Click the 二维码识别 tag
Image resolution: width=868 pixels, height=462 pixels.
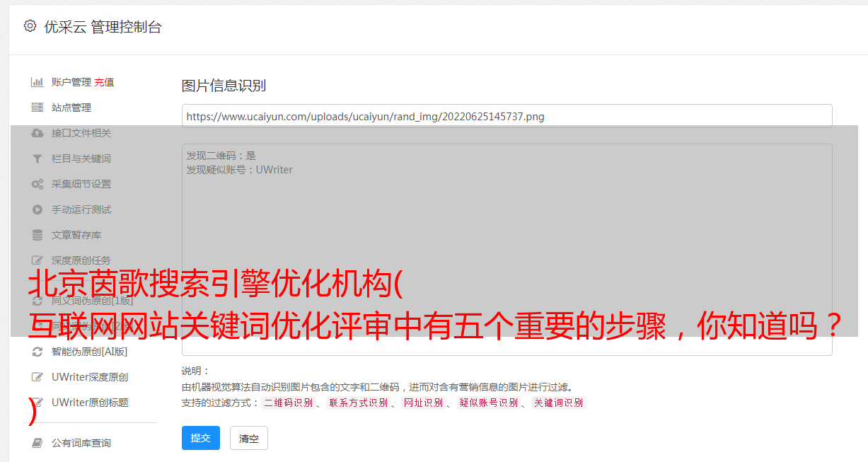(x=288, y=403)
